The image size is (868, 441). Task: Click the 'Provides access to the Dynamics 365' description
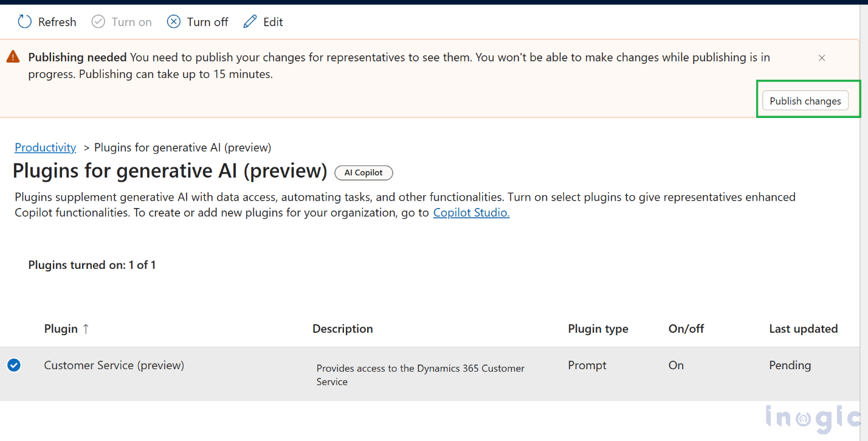(x=421, y=375)
